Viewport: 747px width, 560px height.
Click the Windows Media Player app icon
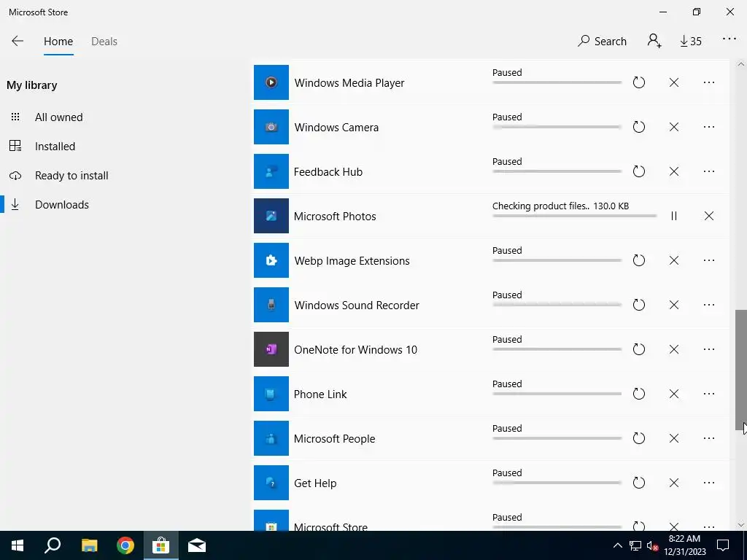pos(271,82)
